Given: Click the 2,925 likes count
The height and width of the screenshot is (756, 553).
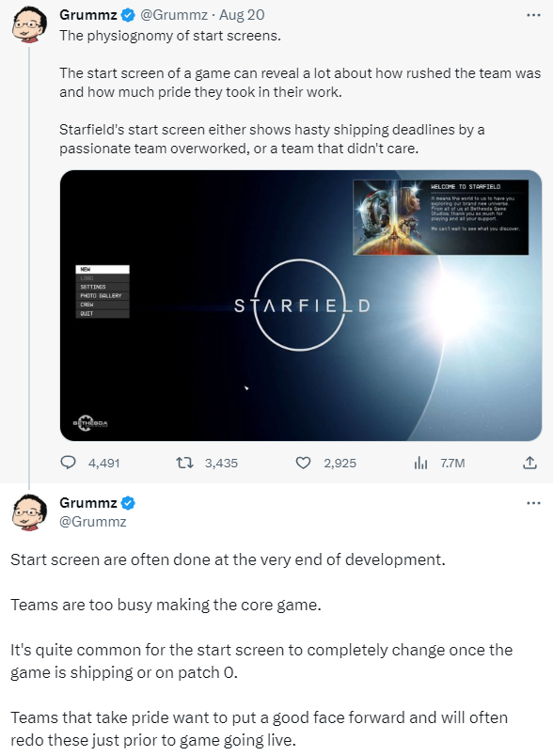Looking at the screenshot, I should (340, 464).
